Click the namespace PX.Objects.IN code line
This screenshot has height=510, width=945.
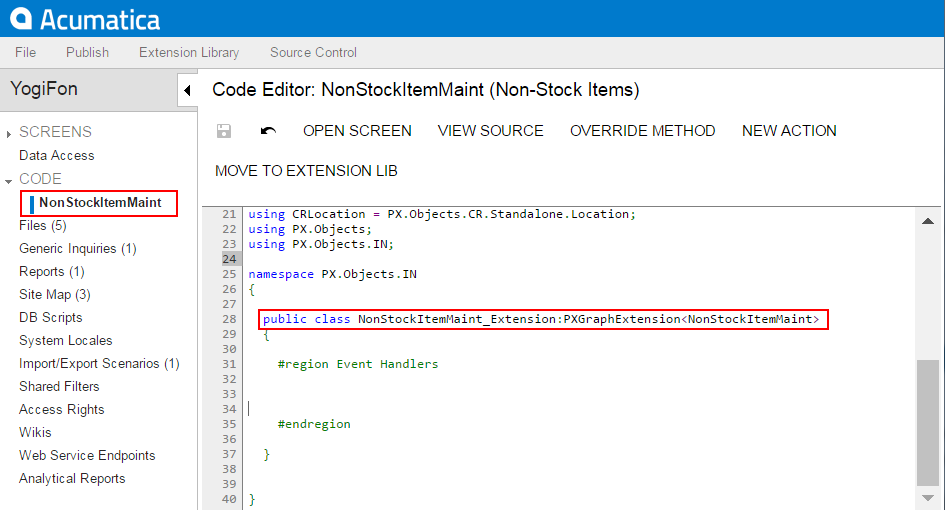click(x=333, y=274)
